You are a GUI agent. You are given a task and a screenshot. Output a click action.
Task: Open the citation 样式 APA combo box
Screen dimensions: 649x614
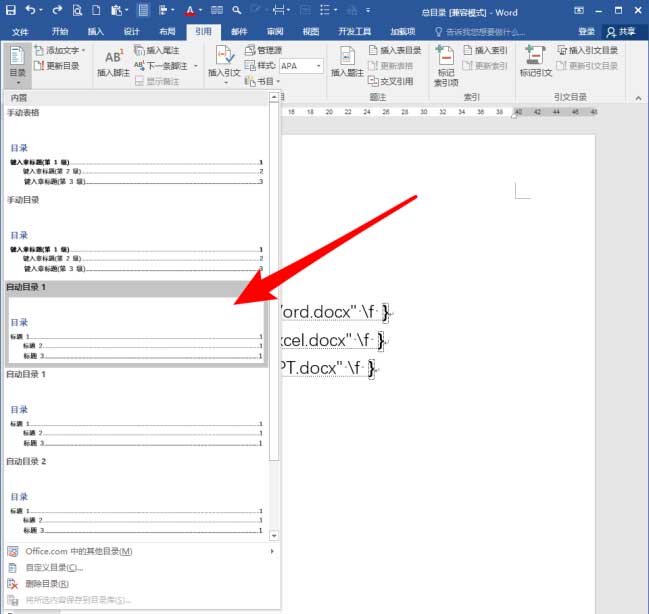301,66
